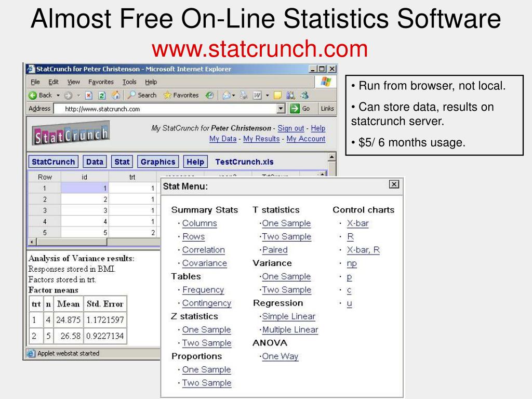Choose Covariance under Summary Stats
This screenshot has width=532, height=399.
[x=205, y=263]
